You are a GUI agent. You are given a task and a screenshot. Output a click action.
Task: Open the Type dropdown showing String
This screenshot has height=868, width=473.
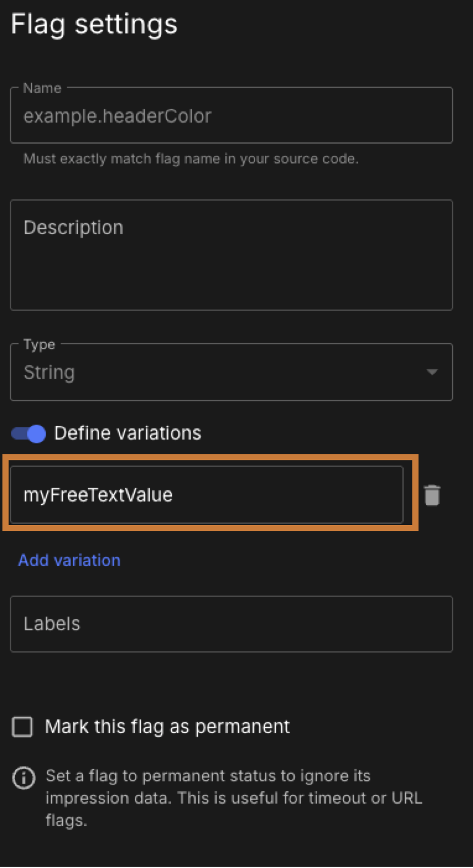point(232,371)
